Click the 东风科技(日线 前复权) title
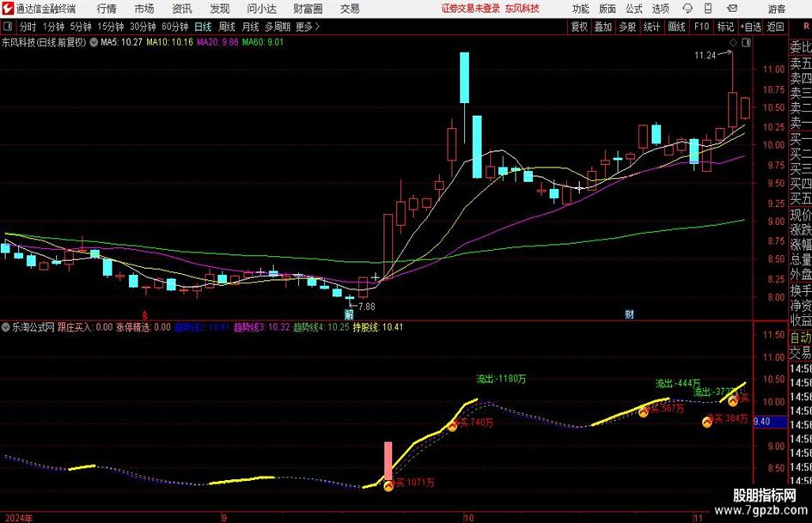Image resolution: width=812 pixels, height=523 pixels. (44, 42)
